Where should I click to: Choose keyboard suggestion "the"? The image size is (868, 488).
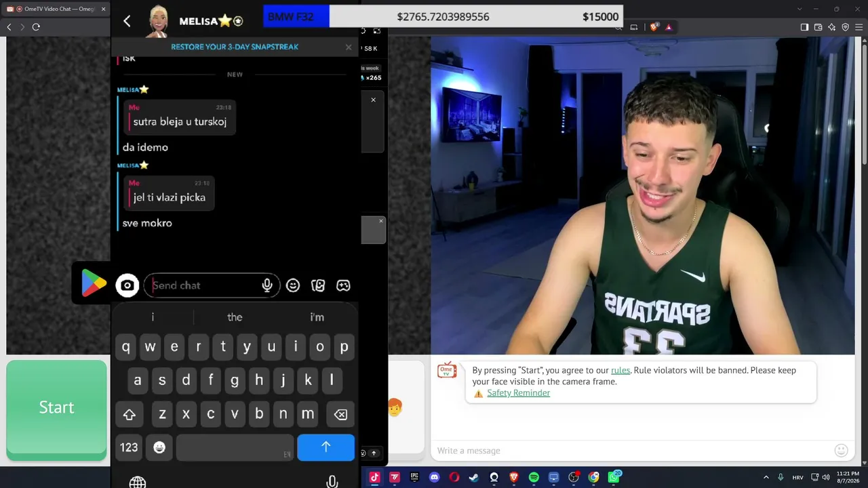235,317
